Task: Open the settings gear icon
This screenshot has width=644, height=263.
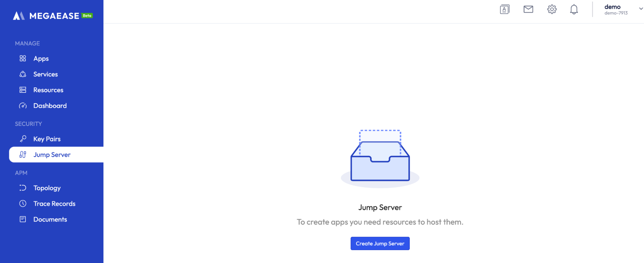Action: pos(552,9)
